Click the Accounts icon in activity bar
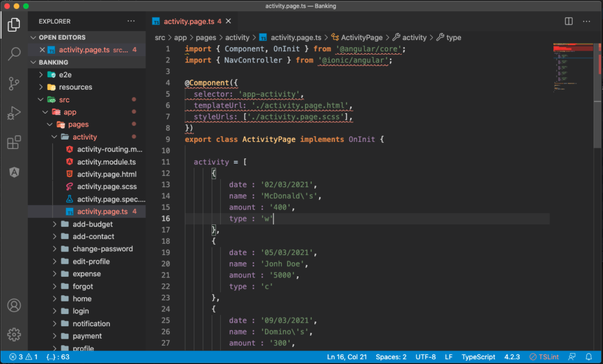The image size is (603, 364). click(14, 306)
